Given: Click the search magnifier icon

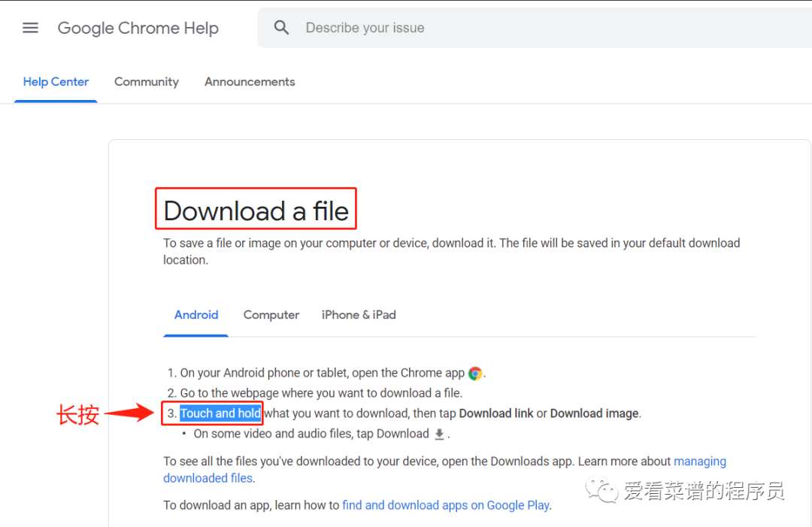Looking at the screenshot, I should (281, 27).
